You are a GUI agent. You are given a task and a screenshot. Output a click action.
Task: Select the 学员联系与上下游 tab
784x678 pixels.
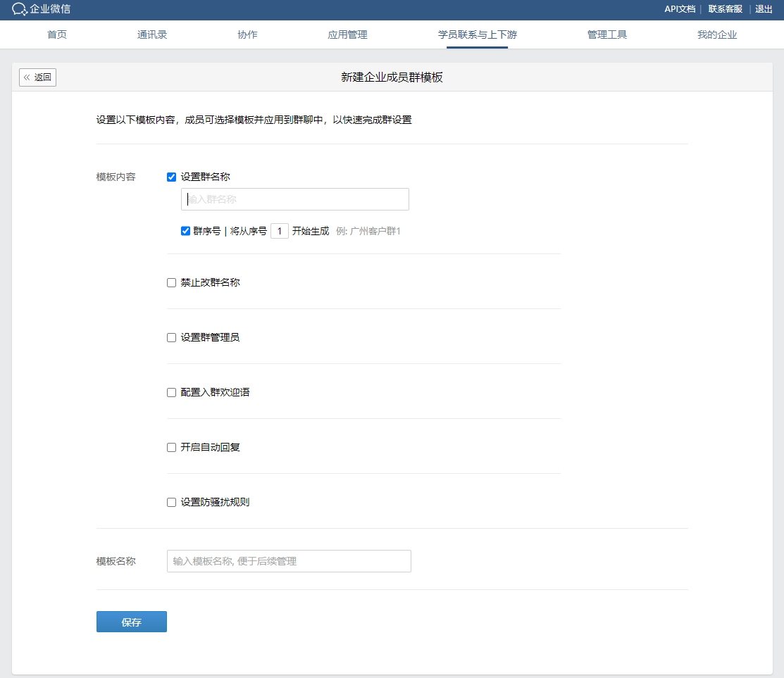pyautogui.click(x=477, y=34)
